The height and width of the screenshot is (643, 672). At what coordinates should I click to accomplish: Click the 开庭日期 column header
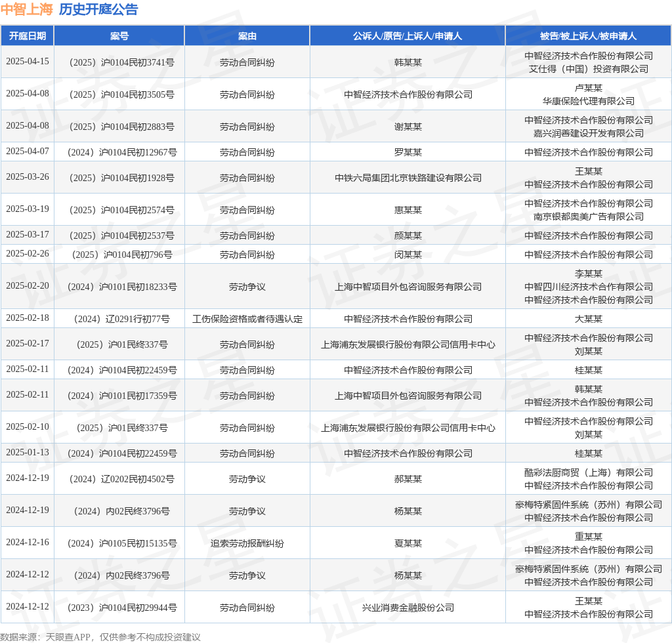point(28,36)
